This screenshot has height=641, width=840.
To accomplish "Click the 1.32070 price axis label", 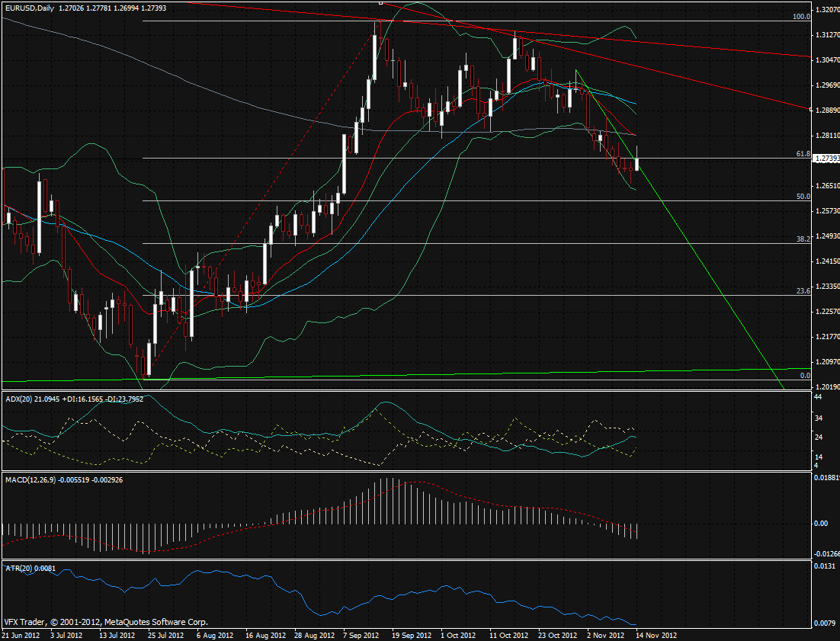I will pos(826,10).
